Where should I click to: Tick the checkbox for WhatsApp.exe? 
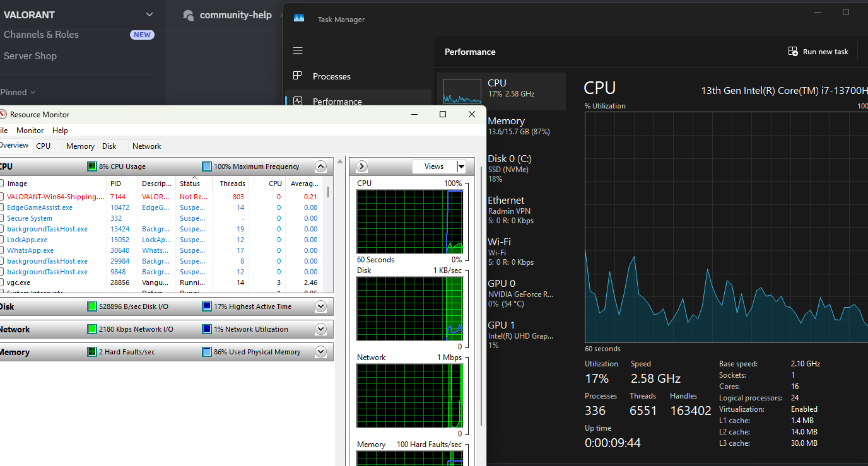1,250
